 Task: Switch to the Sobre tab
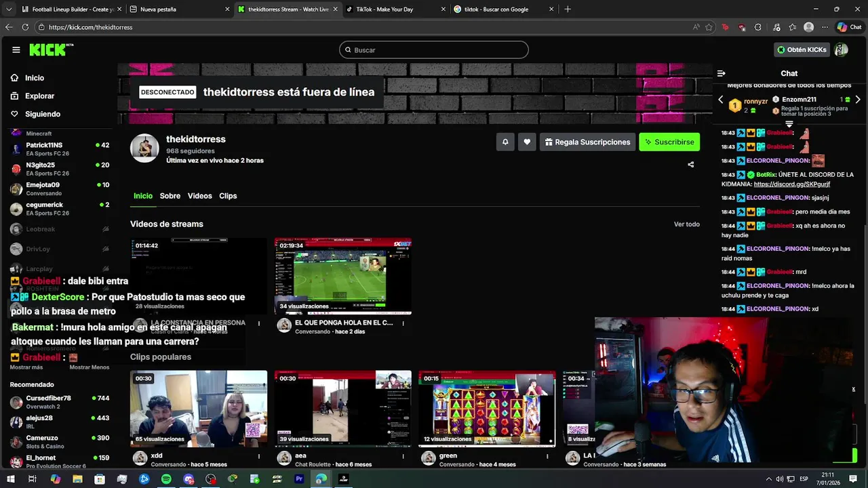coord(170,196)
